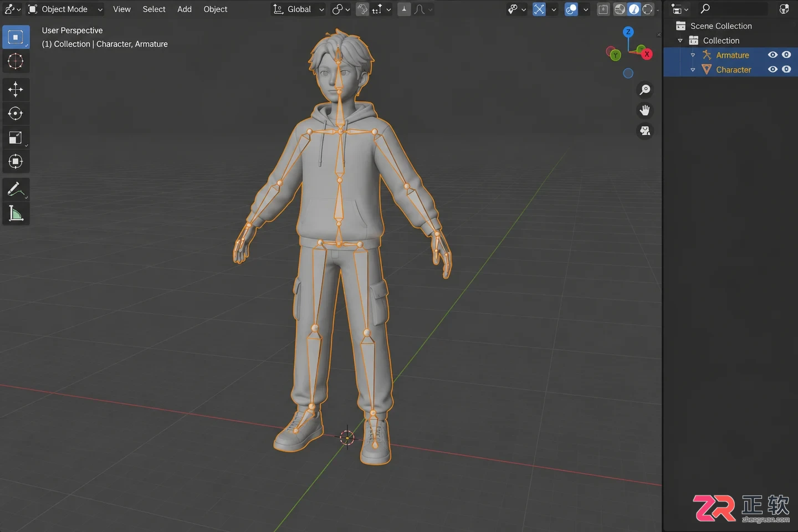The width and height of the screenshot is (798, 532).
Task: Open the Global transform orientation dropdown
Action: tap(298, 9)
